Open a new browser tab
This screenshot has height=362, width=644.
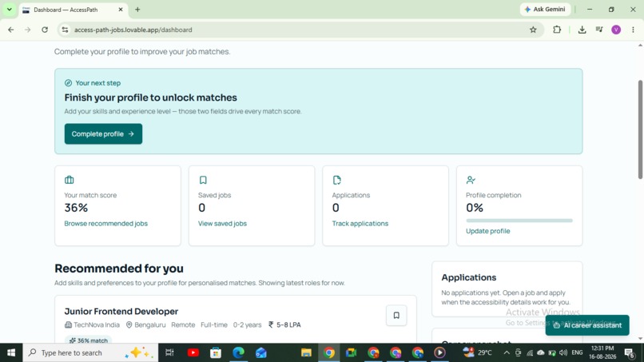[137, 10]
